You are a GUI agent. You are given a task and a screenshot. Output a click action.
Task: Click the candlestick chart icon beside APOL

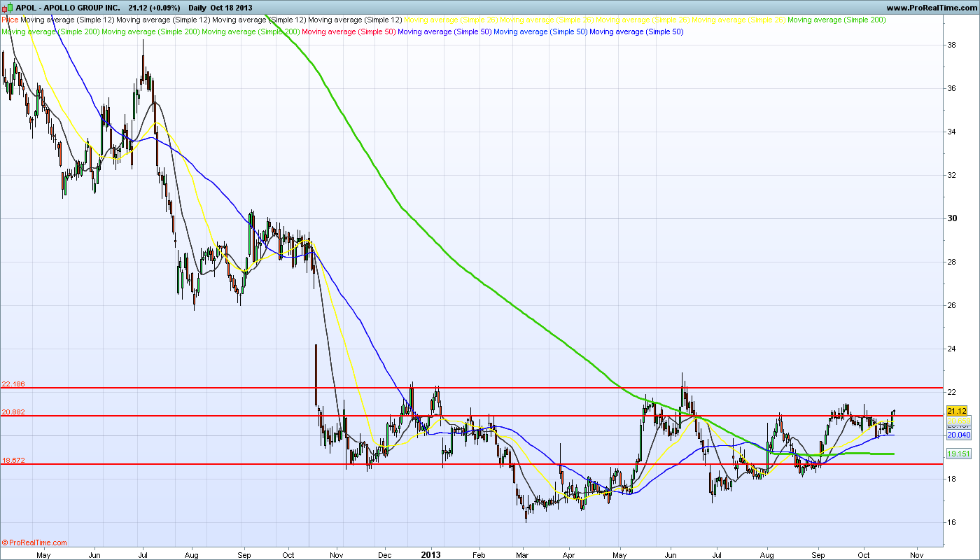pyautogui.click(x=8, y=8)
